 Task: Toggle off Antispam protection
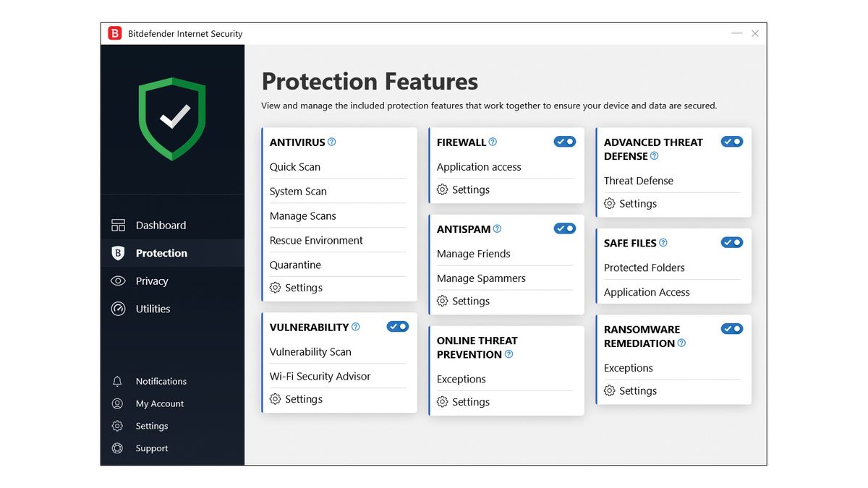(565, 228)
